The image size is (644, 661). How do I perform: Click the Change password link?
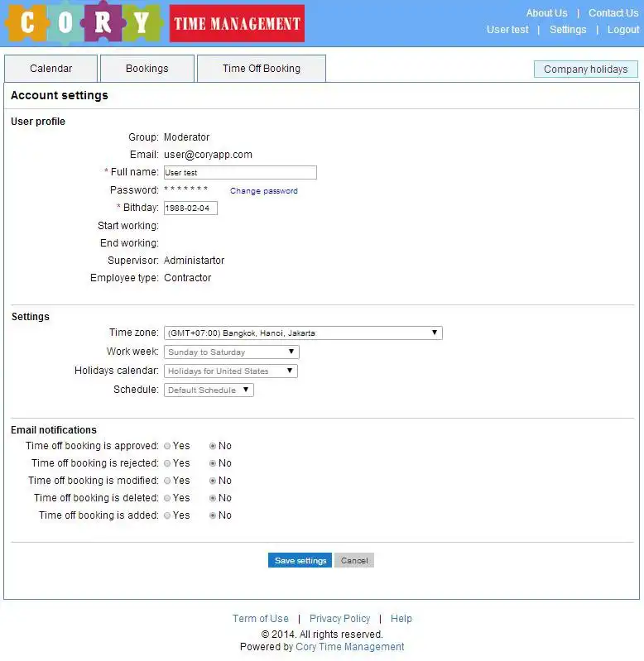coord(263,191)
